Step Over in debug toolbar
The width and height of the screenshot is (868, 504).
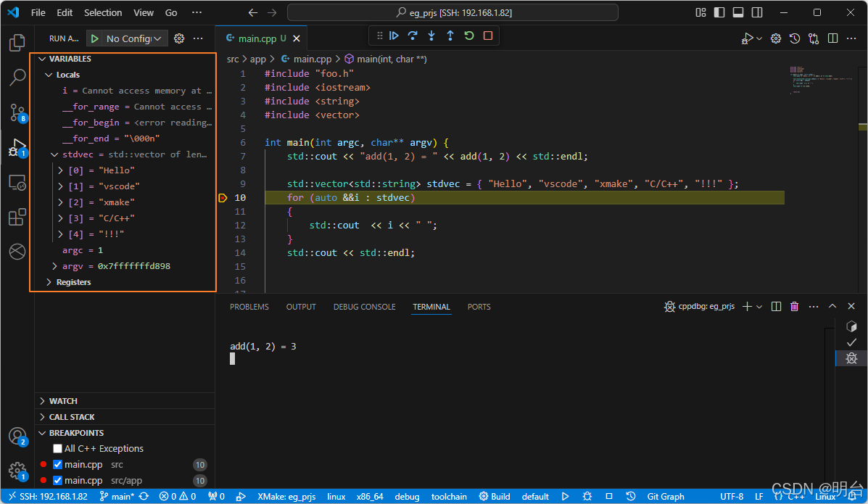[x=413, y=36]
